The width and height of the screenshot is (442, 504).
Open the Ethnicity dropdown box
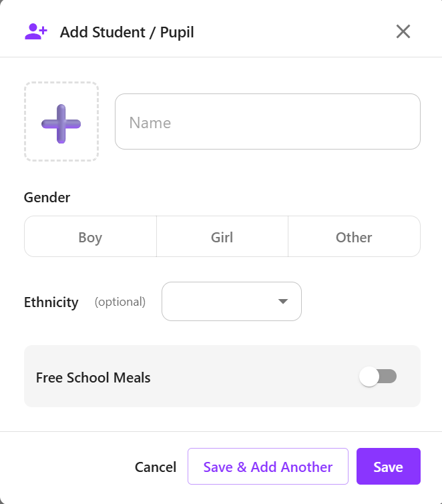click(220, 301)
